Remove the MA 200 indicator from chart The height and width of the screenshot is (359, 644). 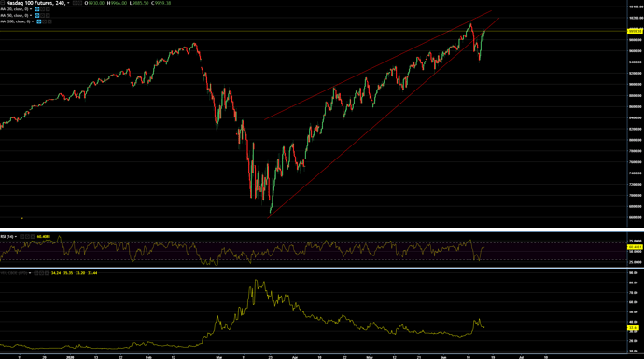tap(49, 21)
